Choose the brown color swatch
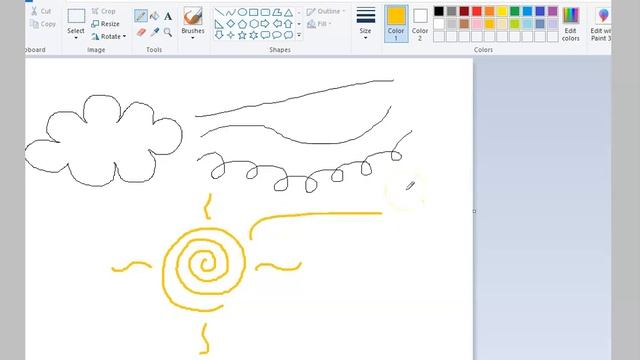640x360 pixels. click(464, 24)
